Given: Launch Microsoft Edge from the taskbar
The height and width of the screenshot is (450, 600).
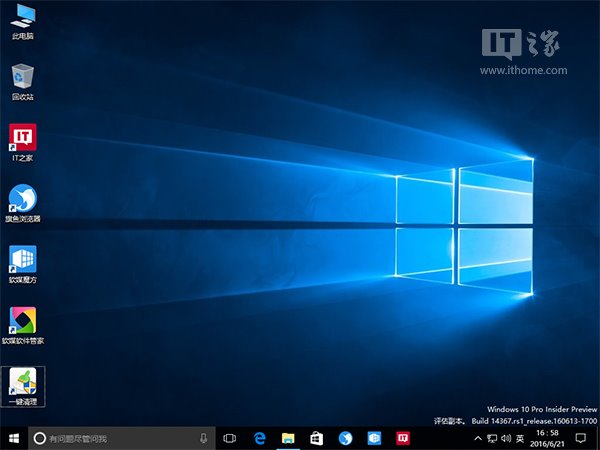Looking at the screenshot, I should tap(259, 438).
